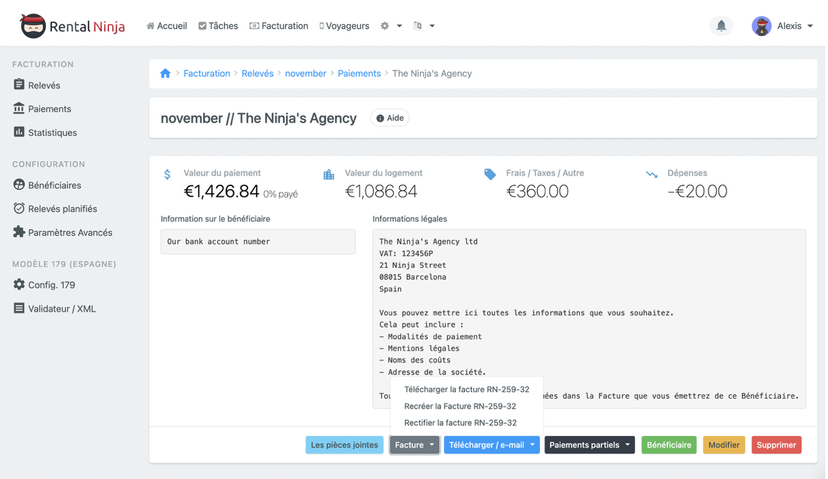Open Paiements in the sidebar
This screenshot has height=479, width=828.
point(42,109)
